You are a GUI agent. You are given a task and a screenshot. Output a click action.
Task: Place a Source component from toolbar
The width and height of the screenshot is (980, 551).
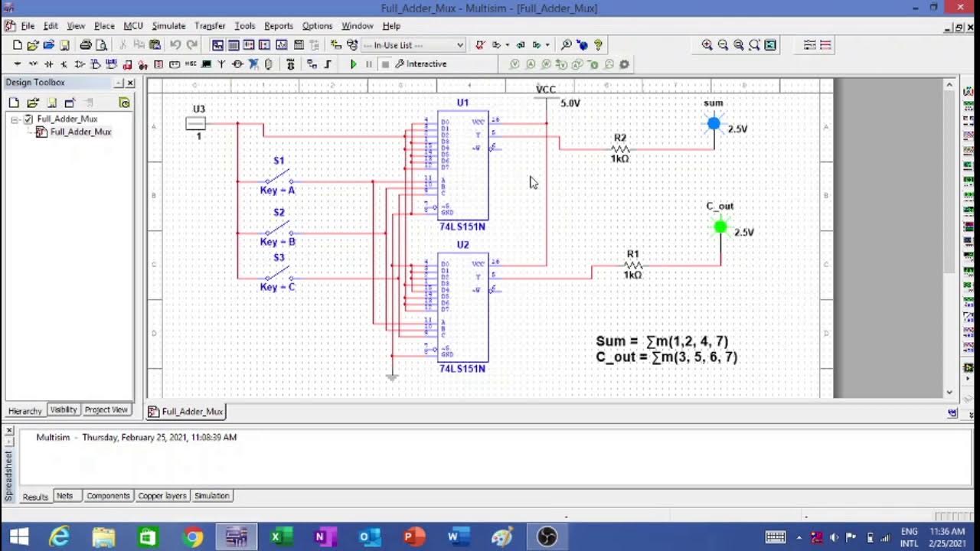(17, 64)
